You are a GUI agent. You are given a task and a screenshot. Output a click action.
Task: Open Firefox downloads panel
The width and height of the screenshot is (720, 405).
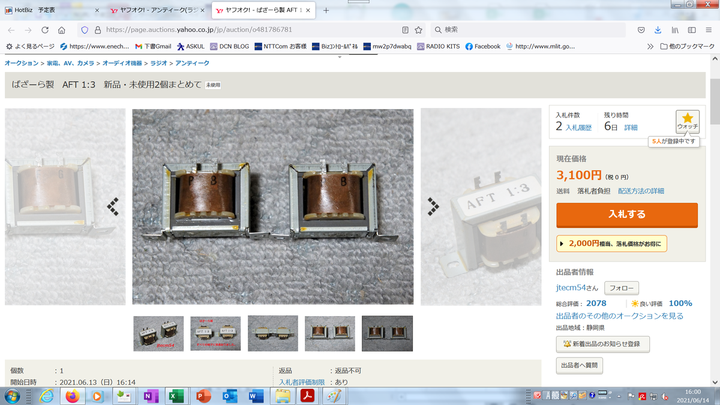coord(659,30)
